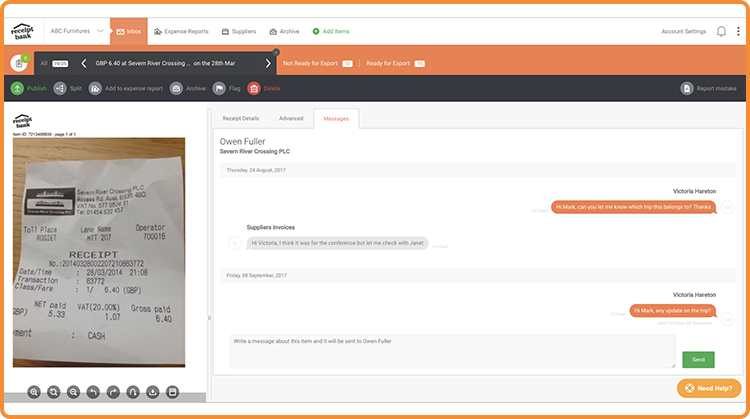Flag this receipt item
Viewport: 750px width, 419px height.
219,88
